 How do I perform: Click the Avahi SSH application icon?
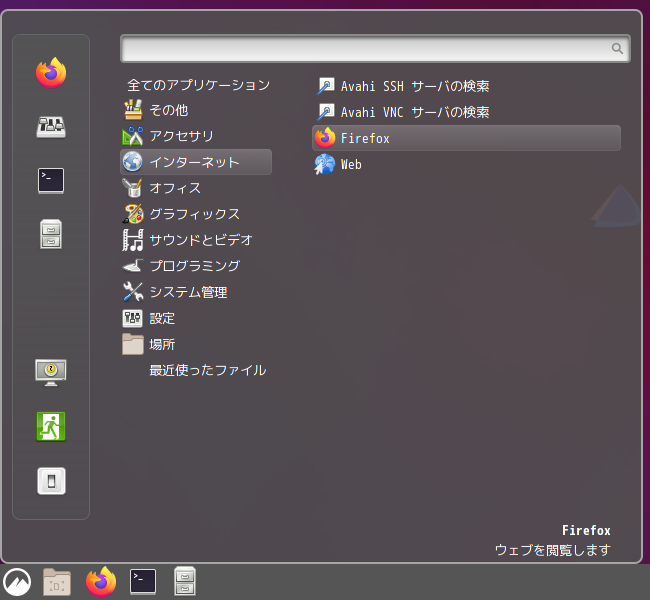tap(325, 86)
